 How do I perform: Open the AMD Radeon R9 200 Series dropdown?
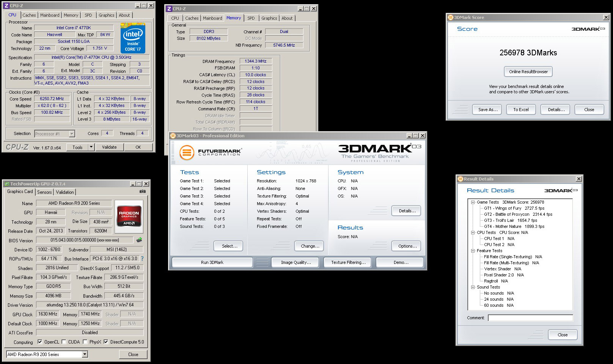point(85,354)
